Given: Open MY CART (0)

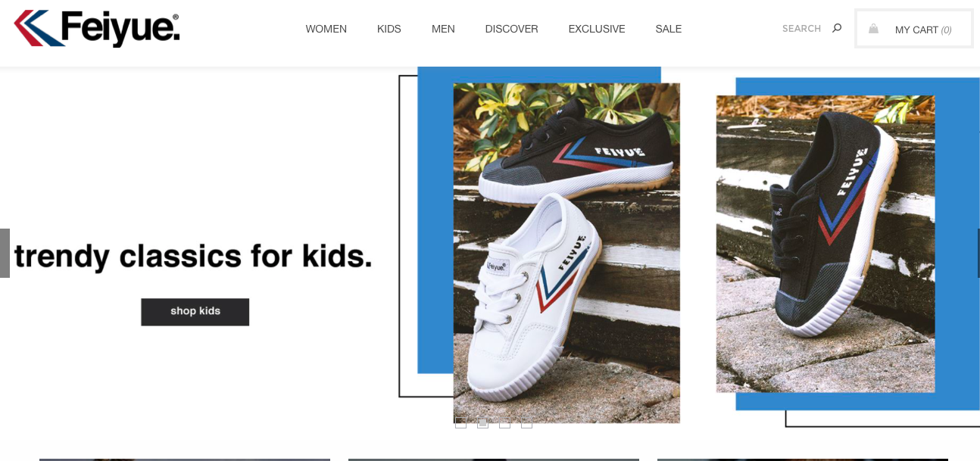Looking at the screenshot, I should coord(914,29).
